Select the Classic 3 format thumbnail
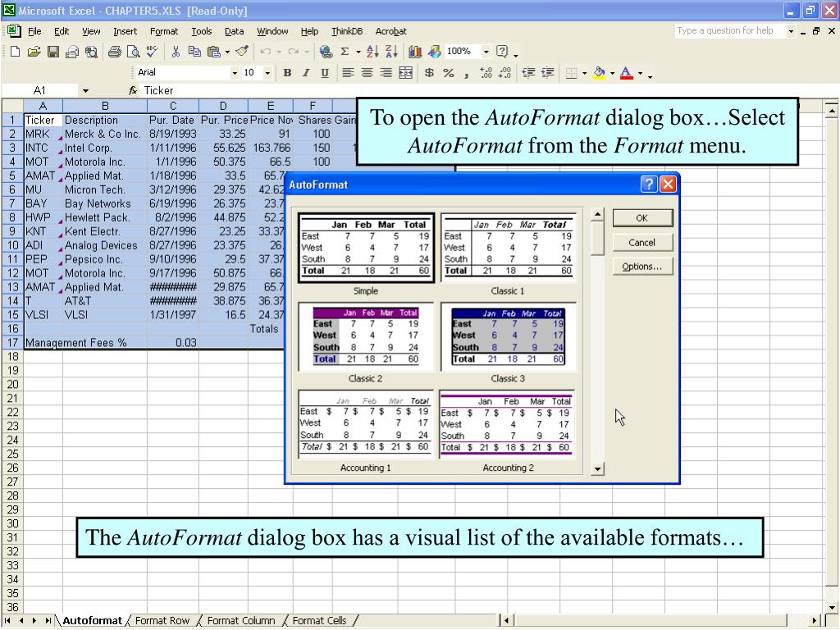The width and height of the screenshot is (840, 630). [x=508, y=336]
